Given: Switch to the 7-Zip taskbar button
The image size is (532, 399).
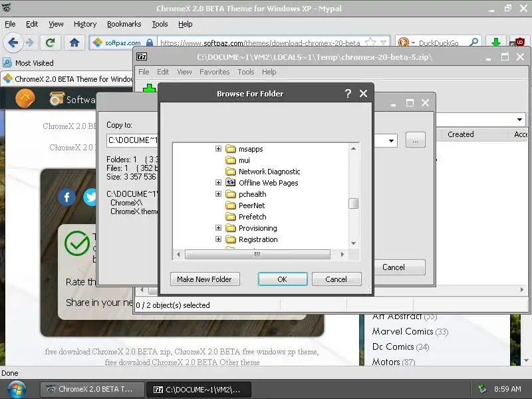Looking at the screenshot, I should click(199, 390).
